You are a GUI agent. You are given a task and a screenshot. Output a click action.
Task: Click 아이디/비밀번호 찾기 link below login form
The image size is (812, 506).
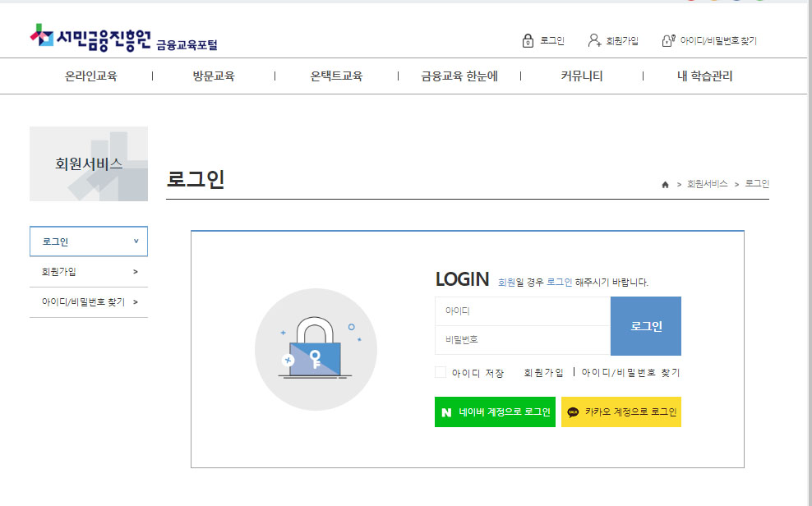click(630, 372)
